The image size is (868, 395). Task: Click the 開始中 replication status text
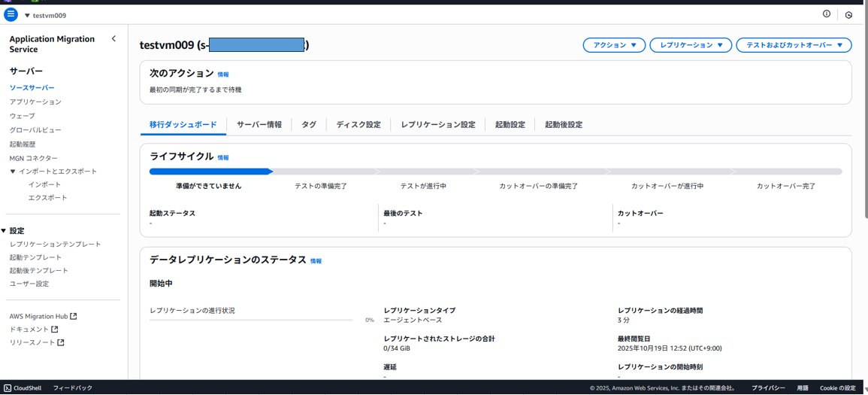[x=161, y=283]
